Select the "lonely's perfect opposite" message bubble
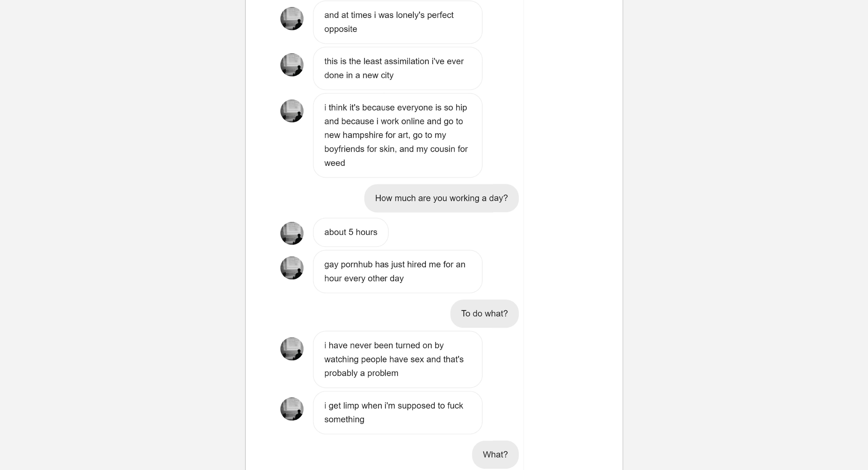This screenshot has height=470, width=868. click(397, 22)
